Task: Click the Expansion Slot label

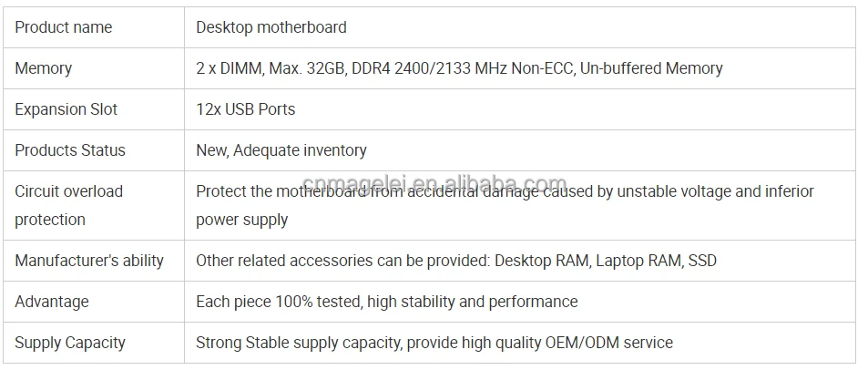Action: pyautogui.click(x=66, y=109)
